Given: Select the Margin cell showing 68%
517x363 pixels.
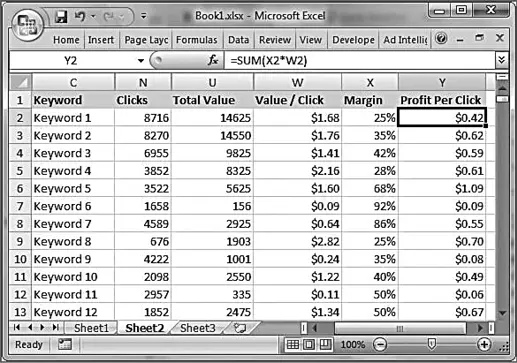Looking at the screenshot, I should (370, 189).
